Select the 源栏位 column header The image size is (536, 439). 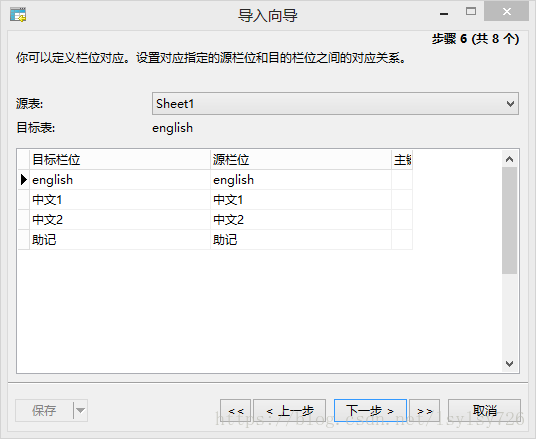coord(301,160)
